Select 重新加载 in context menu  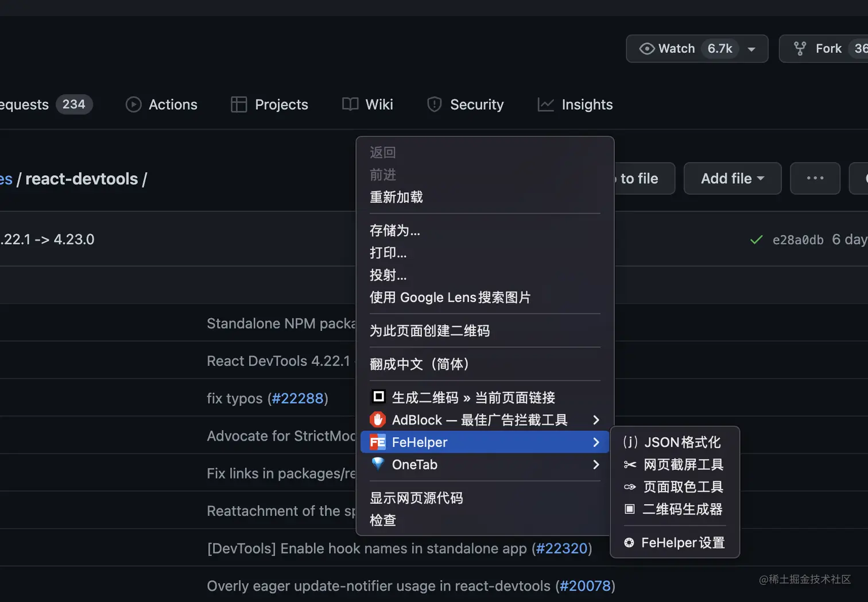tap(485, 197)
